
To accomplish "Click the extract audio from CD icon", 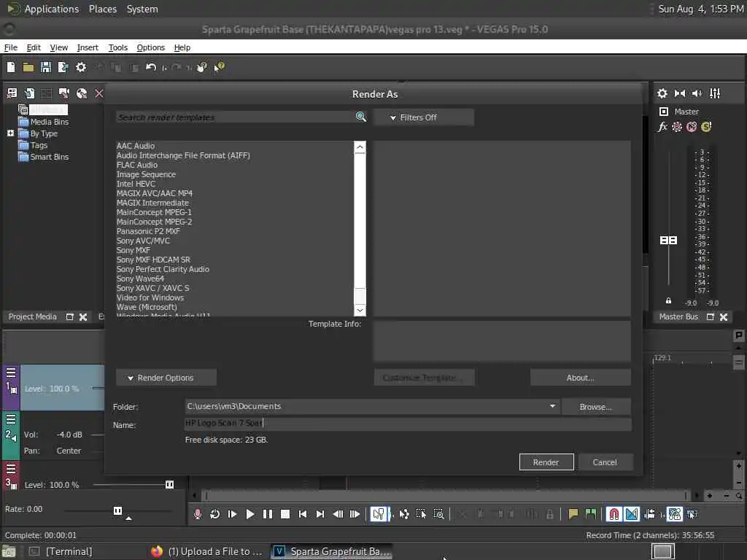I will click(x=82, y=93).
